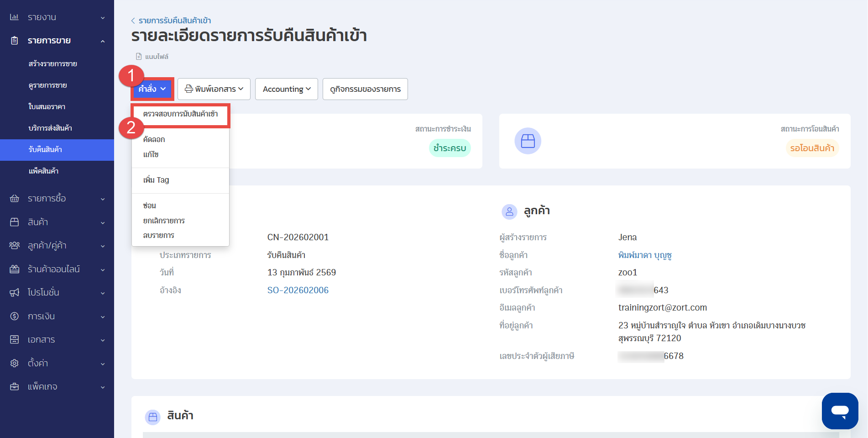Open the พิมพ์เอกสาร print dropdown

214,89
